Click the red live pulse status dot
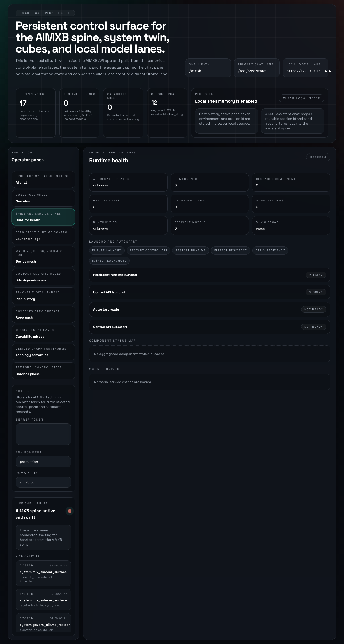This screenshot has width=344, height=644. click(x=70, y=511)
